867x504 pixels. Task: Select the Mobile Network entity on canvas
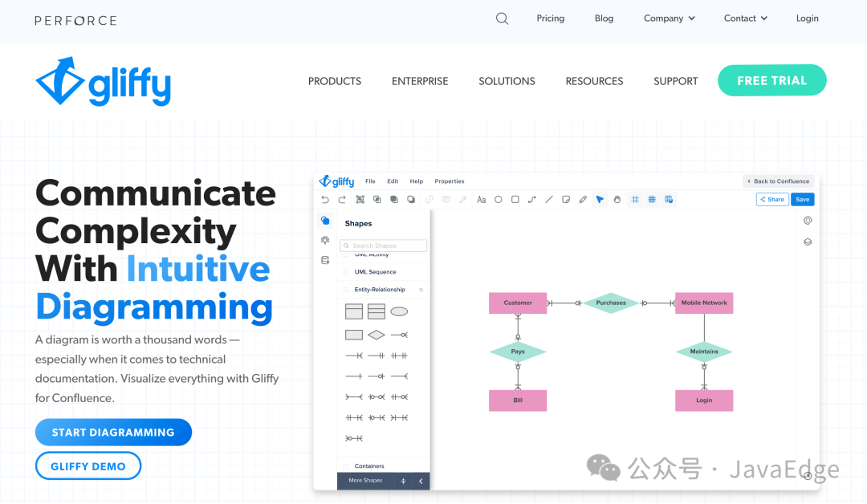[704, 303]
